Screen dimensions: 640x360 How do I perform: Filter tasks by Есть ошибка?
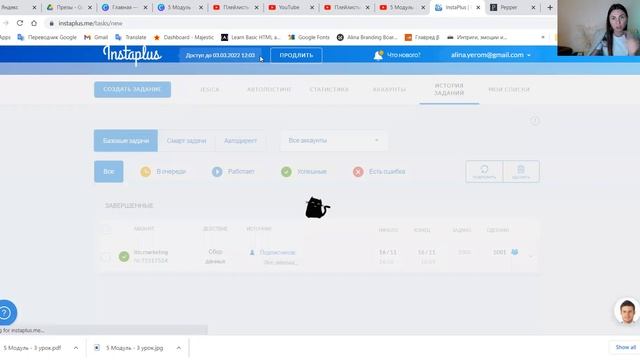tap(379, 172)
